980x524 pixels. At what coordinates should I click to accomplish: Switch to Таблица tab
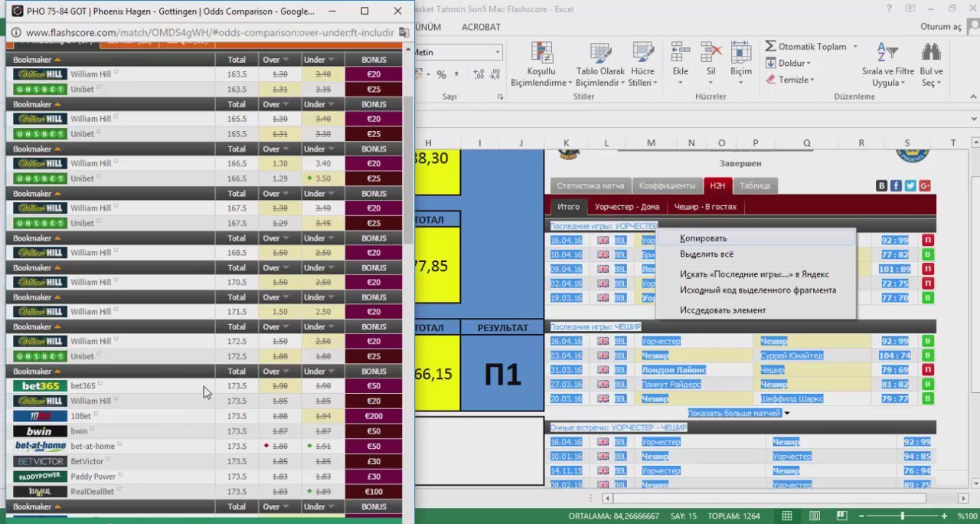pyautogui.click(x=755, y=185)
